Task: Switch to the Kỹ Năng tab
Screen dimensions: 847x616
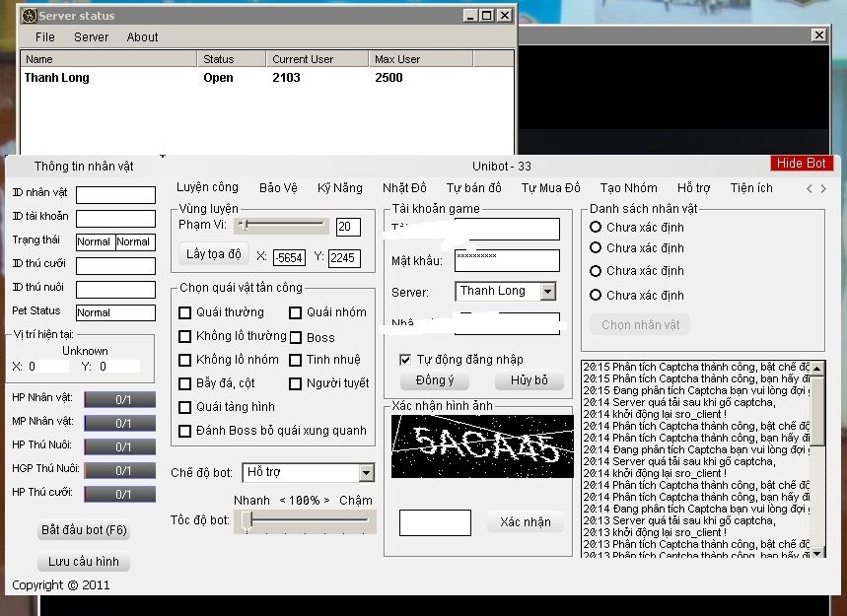Action: (340, 187)
